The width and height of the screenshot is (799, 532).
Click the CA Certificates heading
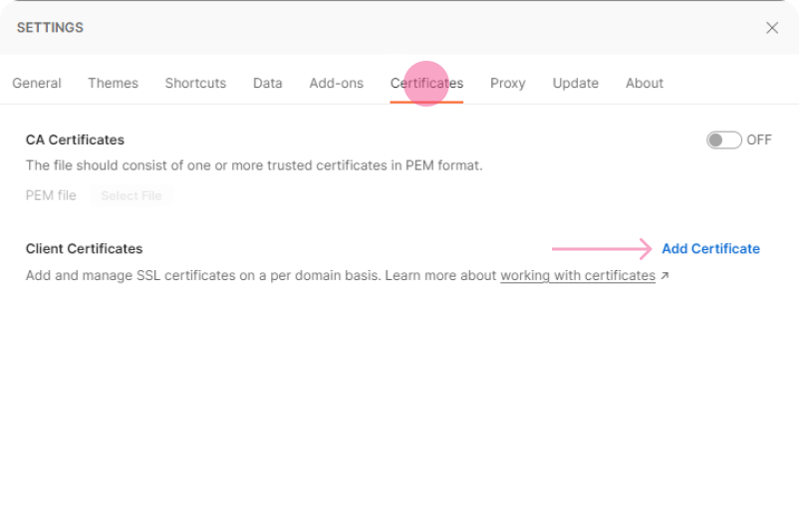click(75, 140)
